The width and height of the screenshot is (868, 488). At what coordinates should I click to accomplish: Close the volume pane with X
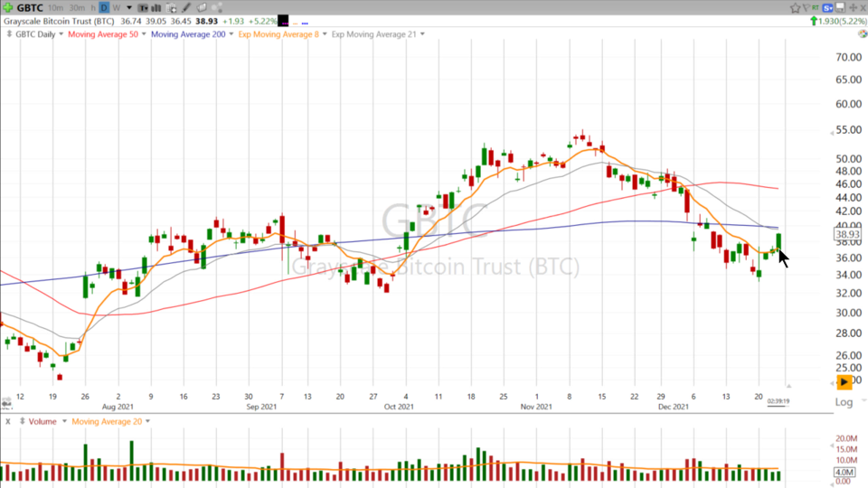(x=8, y=422)
